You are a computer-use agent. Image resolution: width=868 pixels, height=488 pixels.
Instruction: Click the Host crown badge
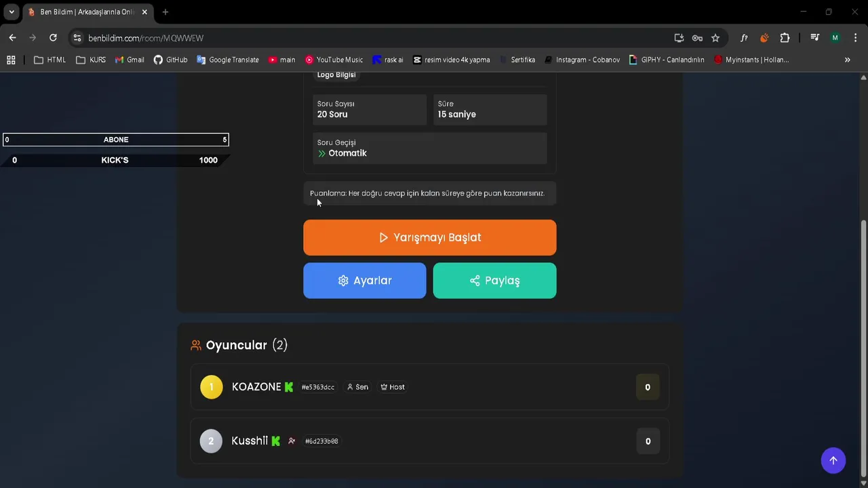[x=393, y=387]
